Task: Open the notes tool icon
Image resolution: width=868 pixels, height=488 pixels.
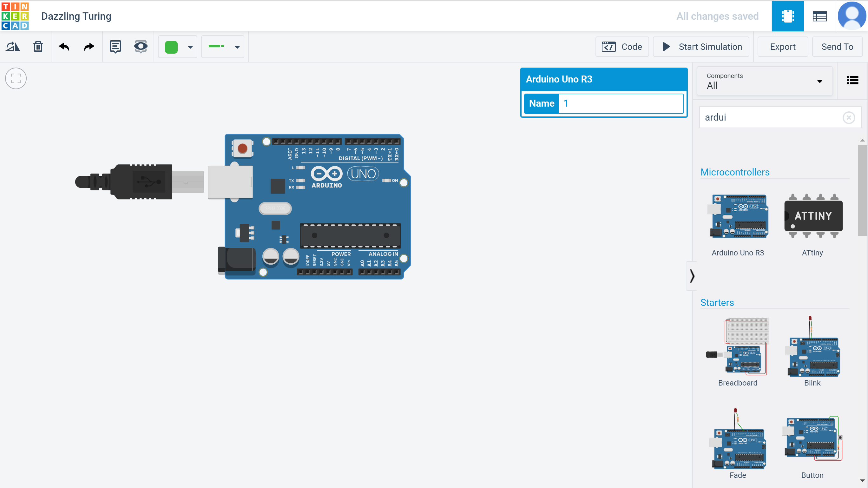Action: click(115, 47)
